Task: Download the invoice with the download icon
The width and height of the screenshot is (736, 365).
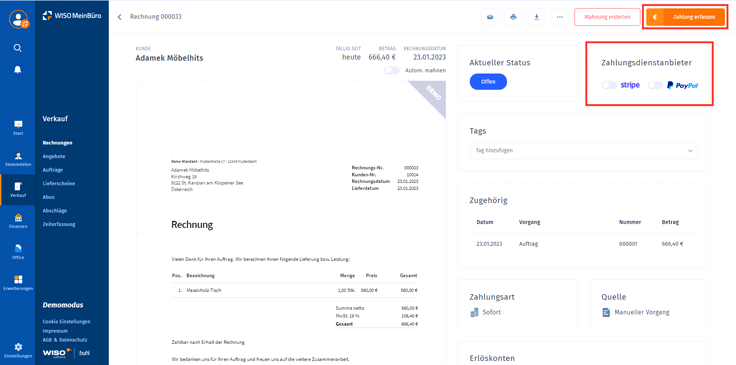Action: point(537,17)
